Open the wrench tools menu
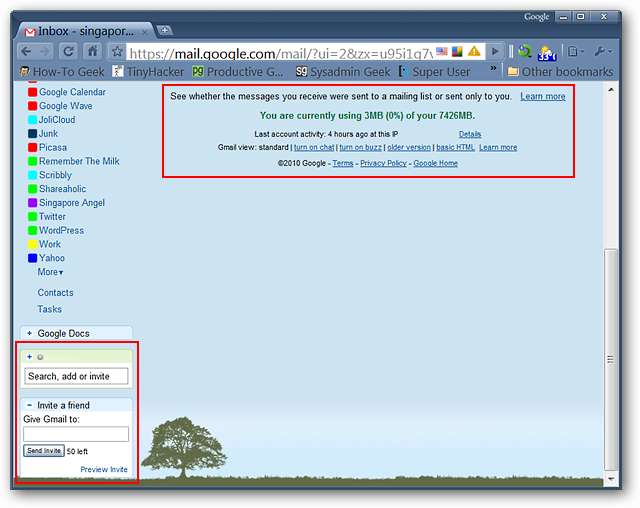640x508 pixels. pos(602,51)
